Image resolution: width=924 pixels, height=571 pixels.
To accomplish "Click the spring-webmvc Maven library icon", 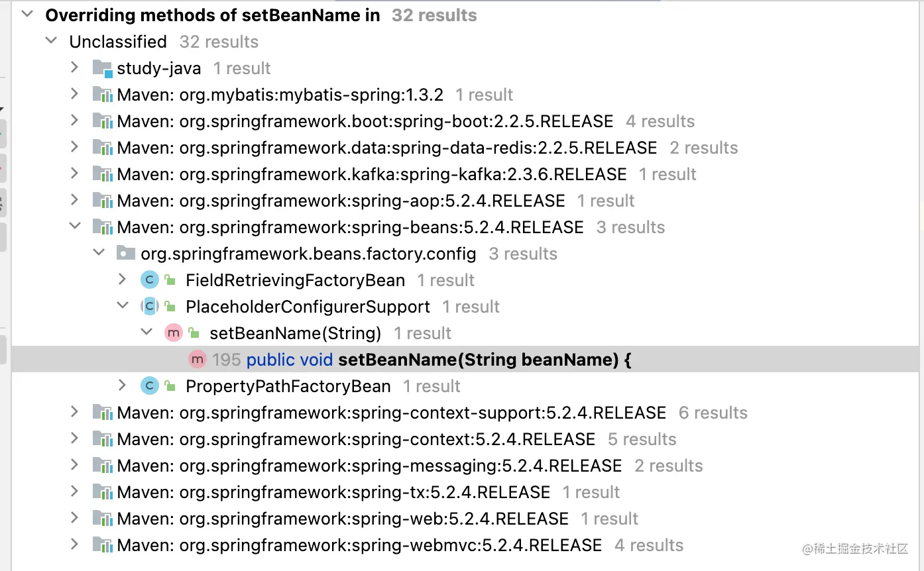I will click(x=102, y=545).
